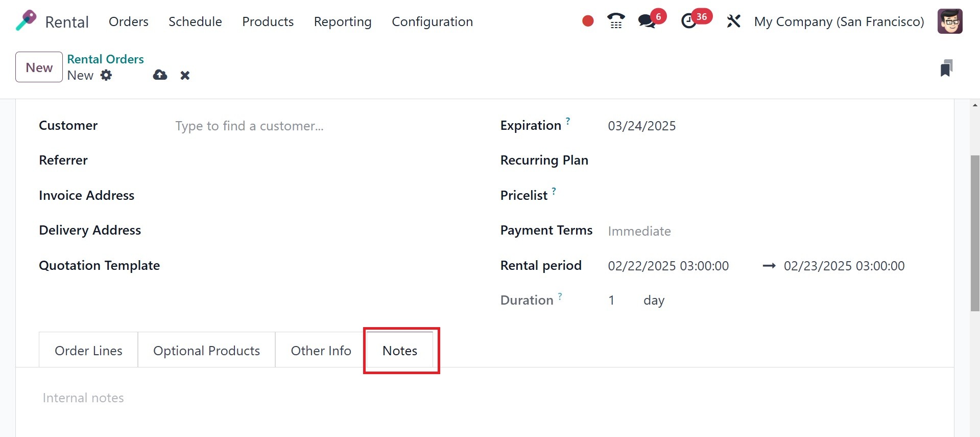Image resolution: width=980 pixels, height=437 pixels.
Task: Open the user avatar menu
Action: click(950, 21)
